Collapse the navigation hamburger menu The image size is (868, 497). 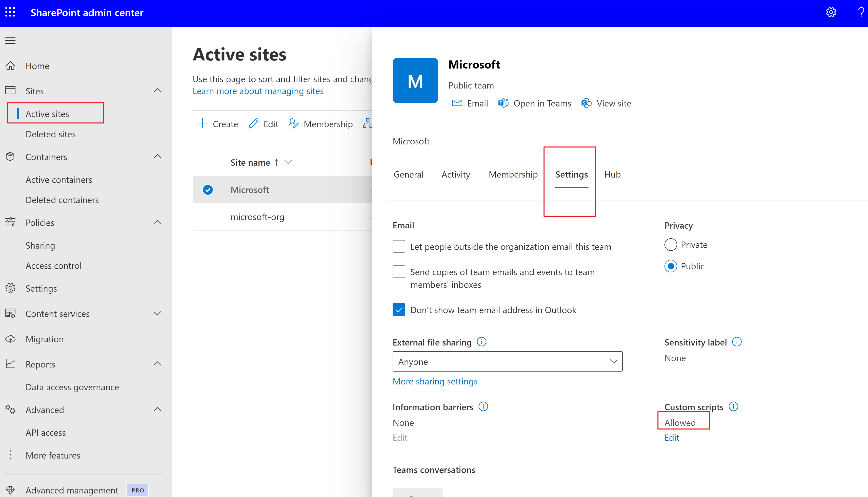tap(10, 41)
